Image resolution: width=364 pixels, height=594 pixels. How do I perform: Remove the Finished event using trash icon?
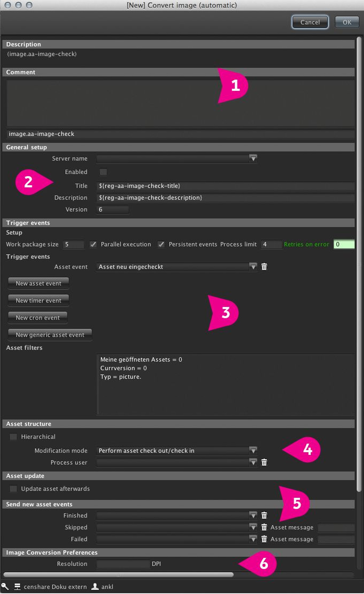coord(264,516)
